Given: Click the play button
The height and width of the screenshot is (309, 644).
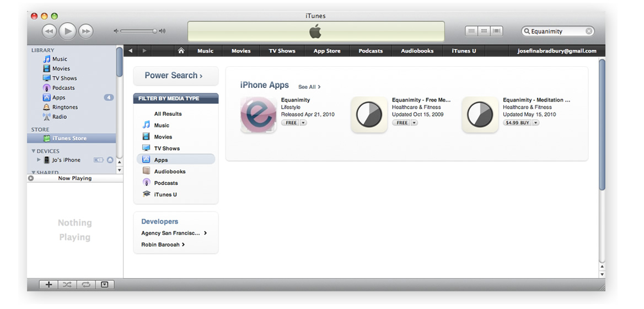Looking at the screenshot, I should tap(68, 31).
